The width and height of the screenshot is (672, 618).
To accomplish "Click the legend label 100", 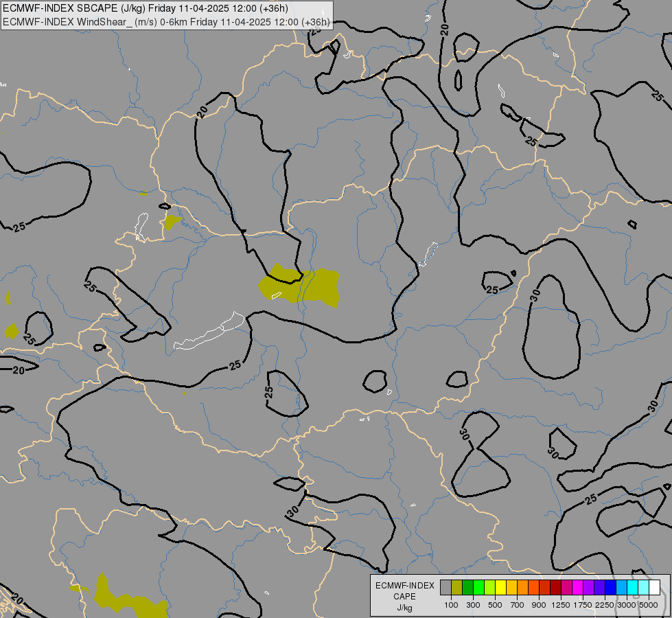I will pos(451,605).
